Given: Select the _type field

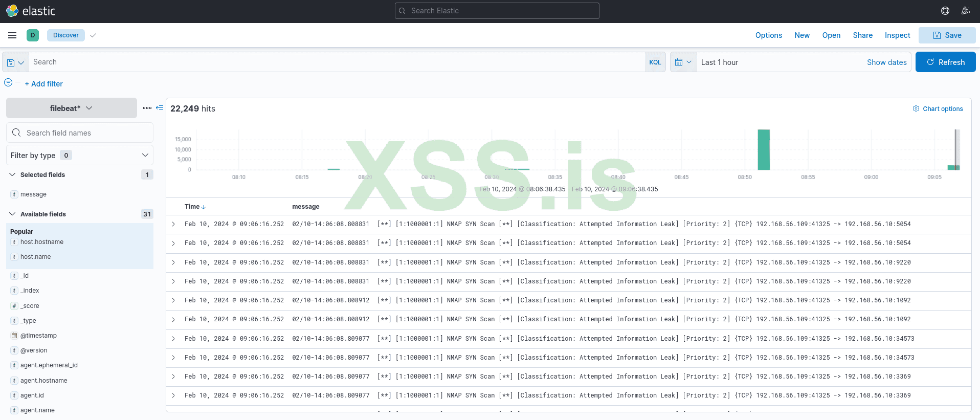Looking at the screenshot, I should point(28,321).
